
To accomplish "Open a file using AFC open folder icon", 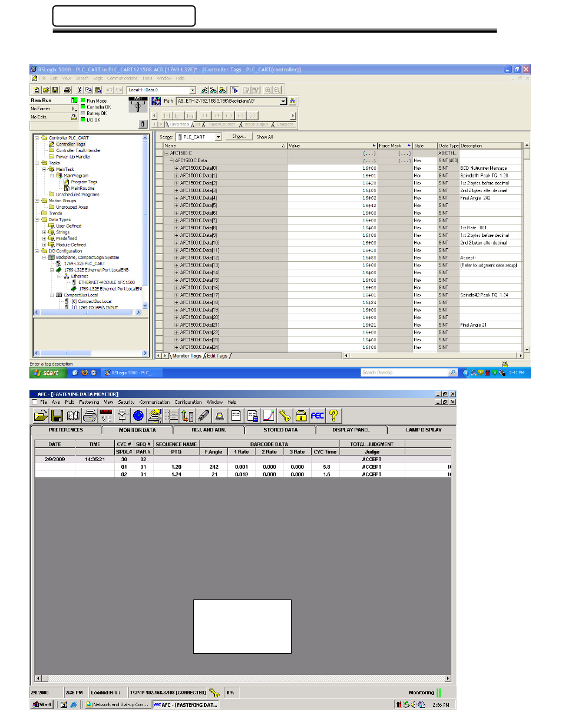I will [41, 416].
